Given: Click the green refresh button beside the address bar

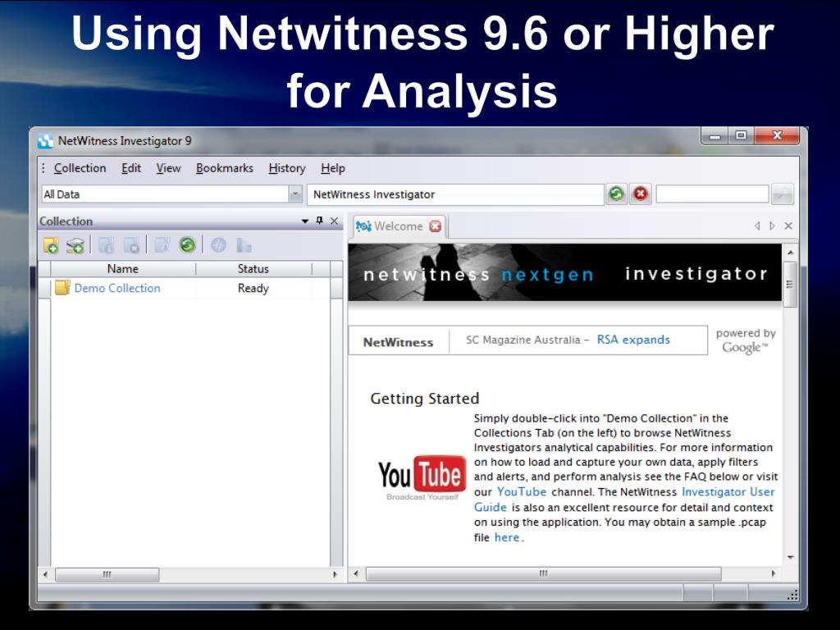Looking at the screenshot, I should pyautogui.click(x=617, y=194).
